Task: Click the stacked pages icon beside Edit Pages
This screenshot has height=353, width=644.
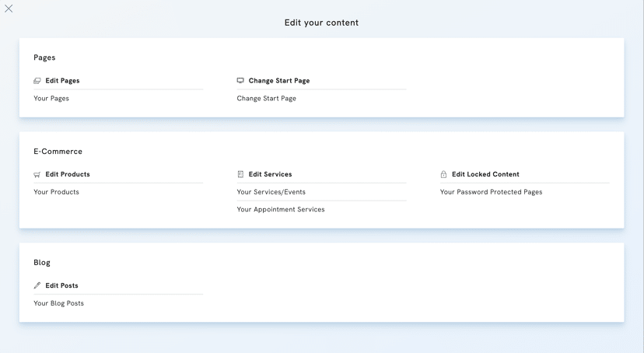Action: 37,81
